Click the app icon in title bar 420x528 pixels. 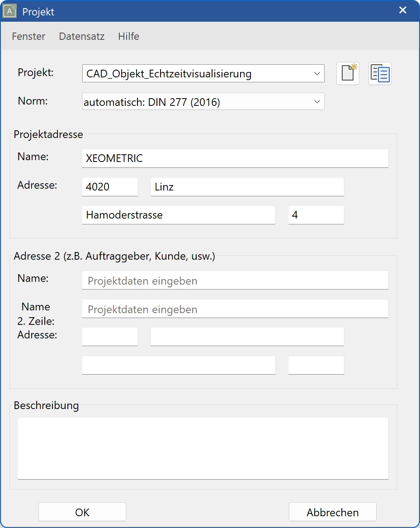pos(10,11)
